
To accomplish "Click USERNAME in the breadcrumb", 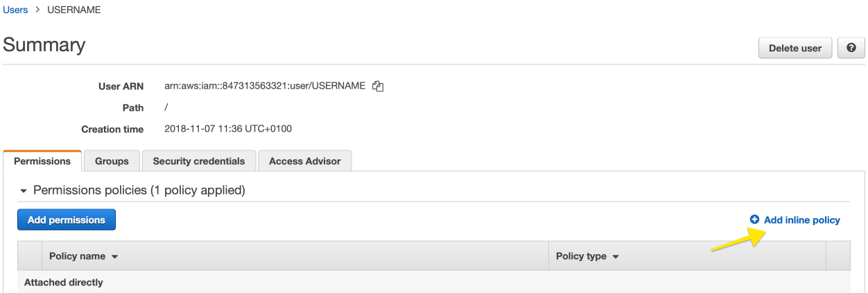I will [73, 10].
